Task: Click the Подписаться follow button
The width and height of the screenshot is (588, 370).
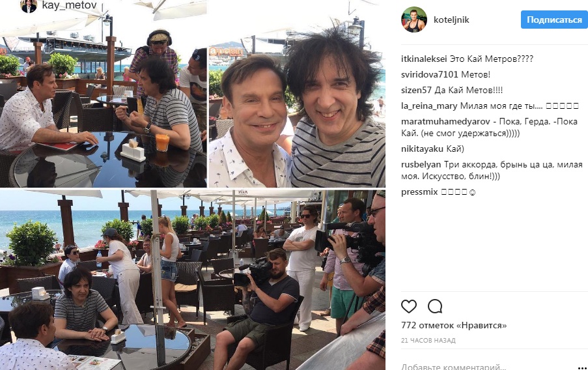Action: point(554,20)
